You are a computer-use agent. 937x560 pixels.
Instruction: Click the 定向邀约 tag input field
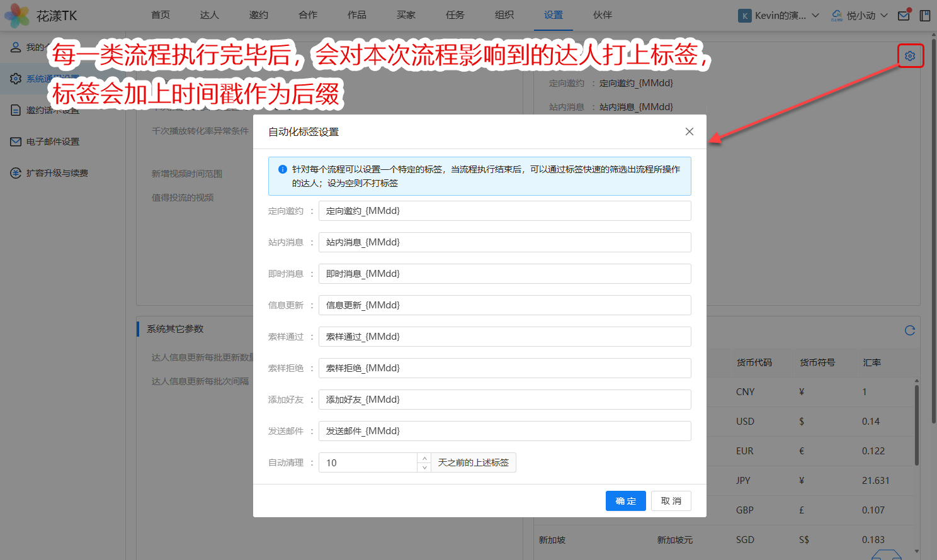pyautogui.click(x=504, y=211)
